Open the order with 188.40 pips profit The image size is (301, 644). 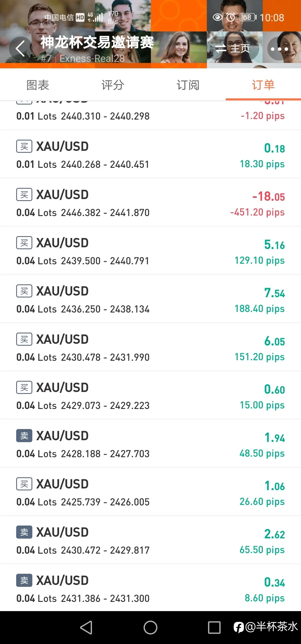tap(151, 299)
